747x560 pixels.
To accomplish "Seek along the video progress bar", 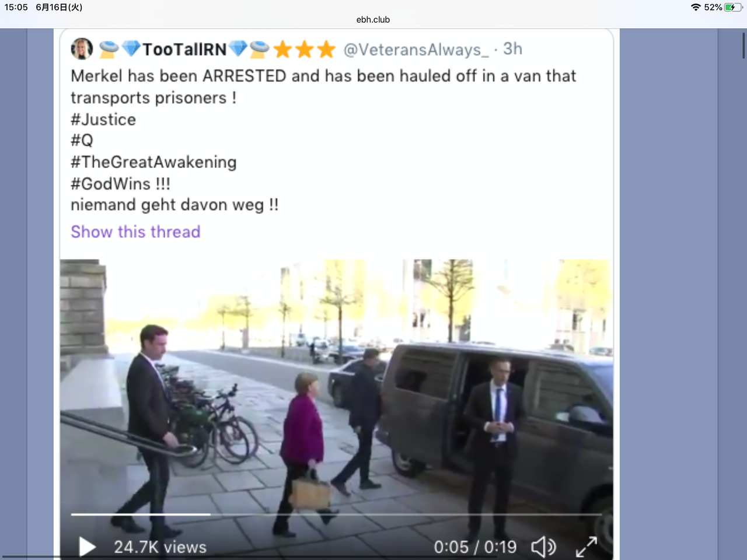I will [336, 514].
